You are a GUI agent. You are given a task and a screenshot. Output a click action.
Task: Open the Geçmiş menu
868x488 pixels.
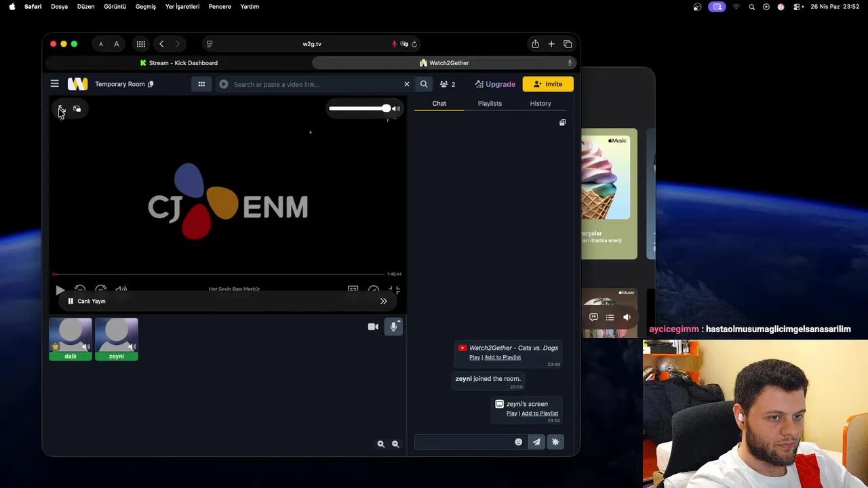[146, 7]
